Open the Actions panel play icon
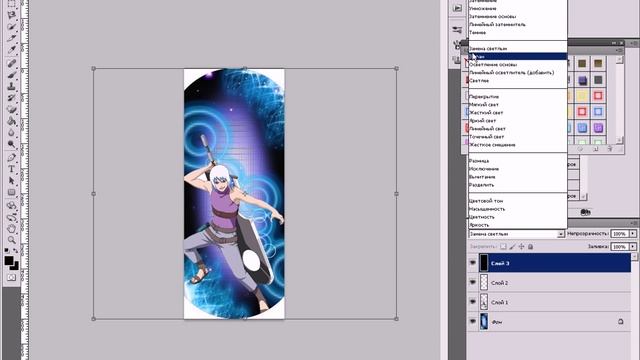The image size is (640, 360). coord(458,7)
